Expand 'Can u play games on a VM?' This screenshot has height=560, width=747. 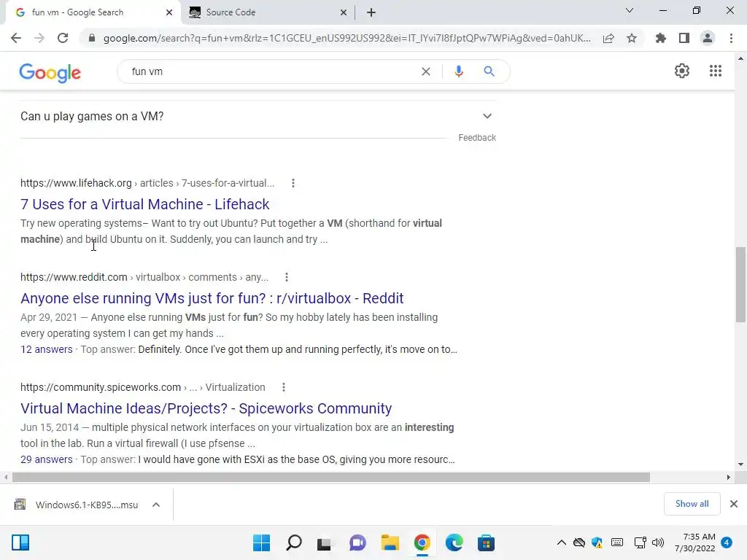258,116
